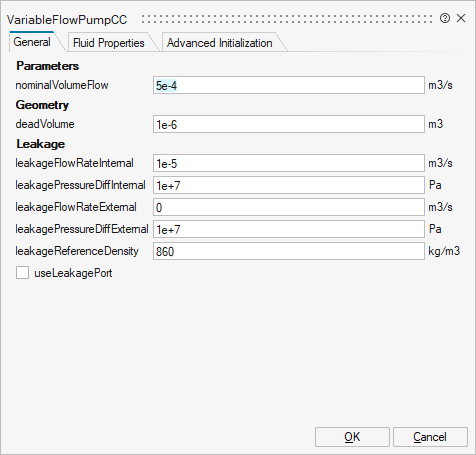Screen dimensions: 476x455
Task: Click the leakagePressureDiffInternal label
Action: click(80, 185)
